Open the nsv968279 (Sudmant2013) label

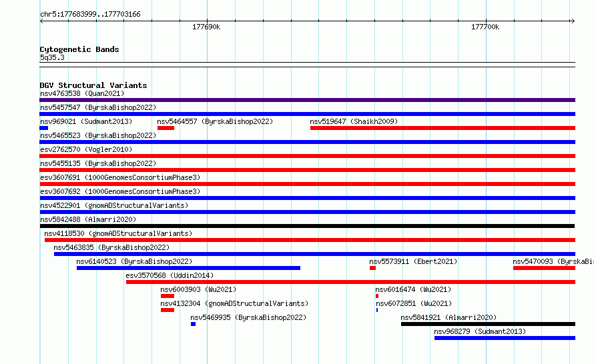point(480,331)
